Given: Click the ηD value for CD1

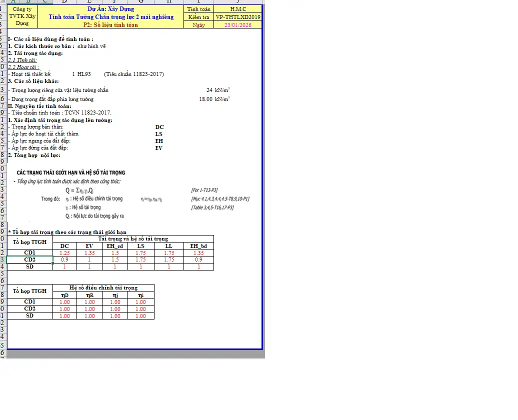Looking at the screenshot, I should [64, 302].
